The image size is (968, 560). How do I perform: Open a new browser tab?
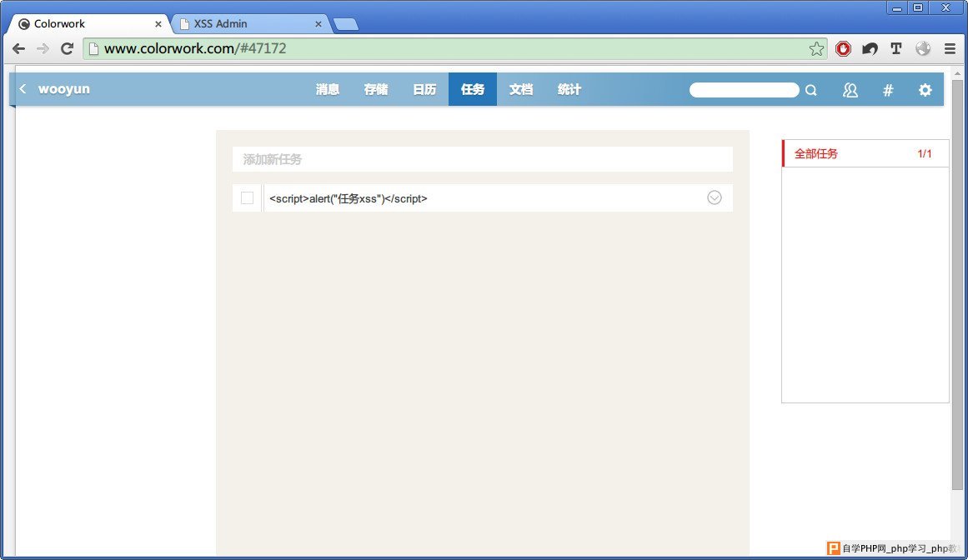[x=346, y=25]
